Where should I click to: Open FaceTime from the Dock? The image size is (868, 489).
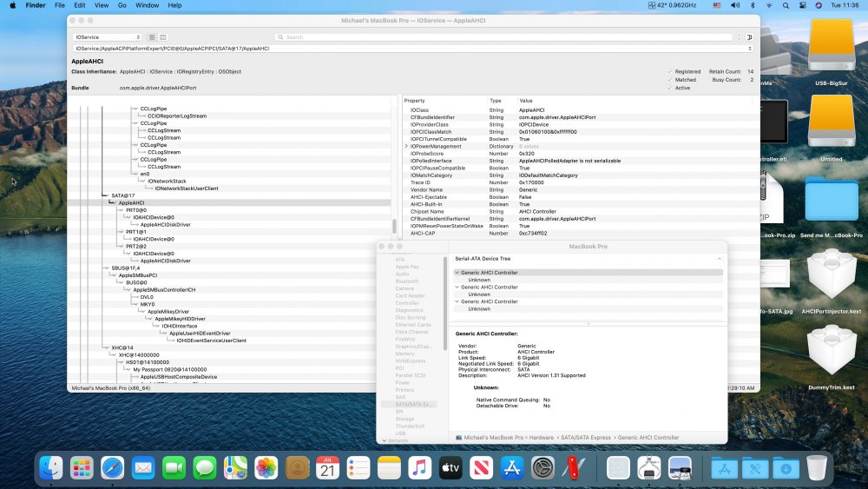click(x=174, y=468)
